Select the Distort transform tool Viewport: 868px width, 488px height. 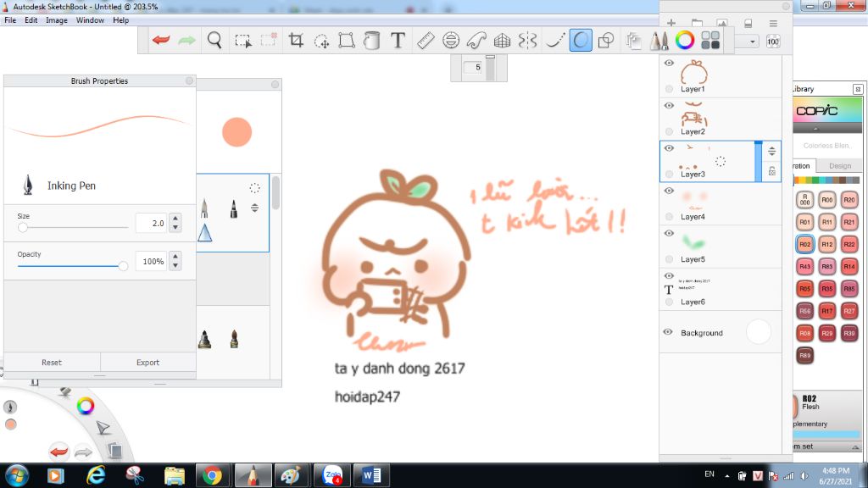[347, 40]
